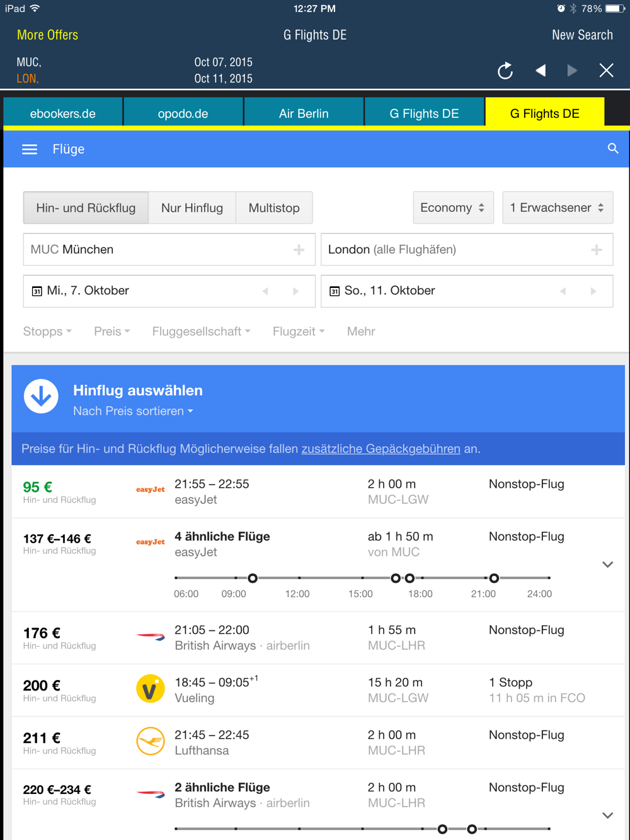The height and width of the screenshot is (840, 630).
Task: Tap the search magnifier icon
Action: pyautogui.click(x=613, y=149)
